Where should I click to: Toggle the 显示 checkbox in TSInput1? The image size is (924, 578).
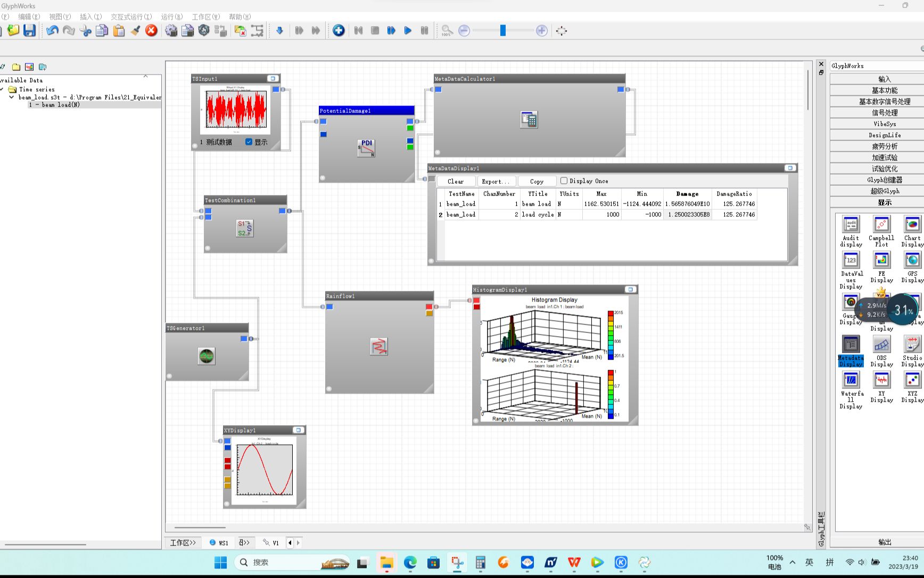(249, 142)
